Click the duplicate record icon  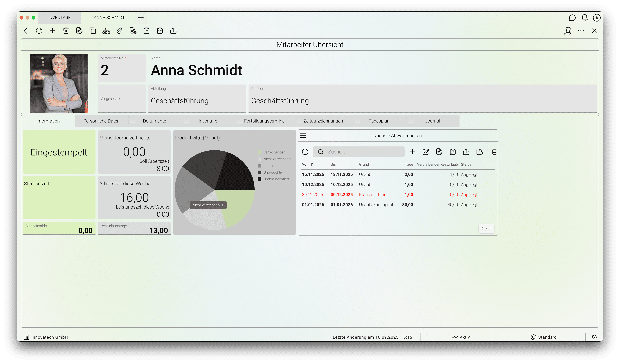[x=92, y=31]
